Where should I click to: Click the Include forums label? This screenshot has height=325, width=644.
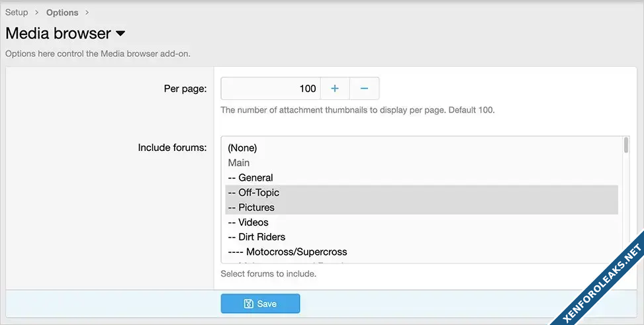click(172, 148)
